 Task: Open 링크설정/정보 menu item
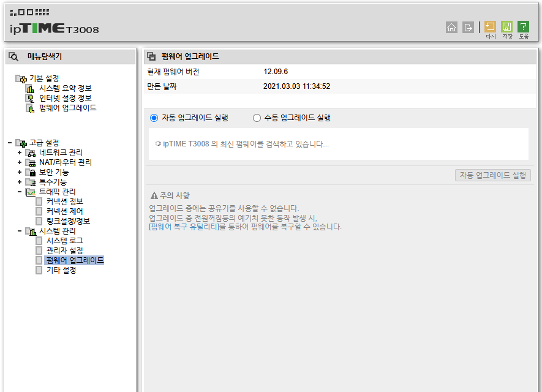point(68,221)
